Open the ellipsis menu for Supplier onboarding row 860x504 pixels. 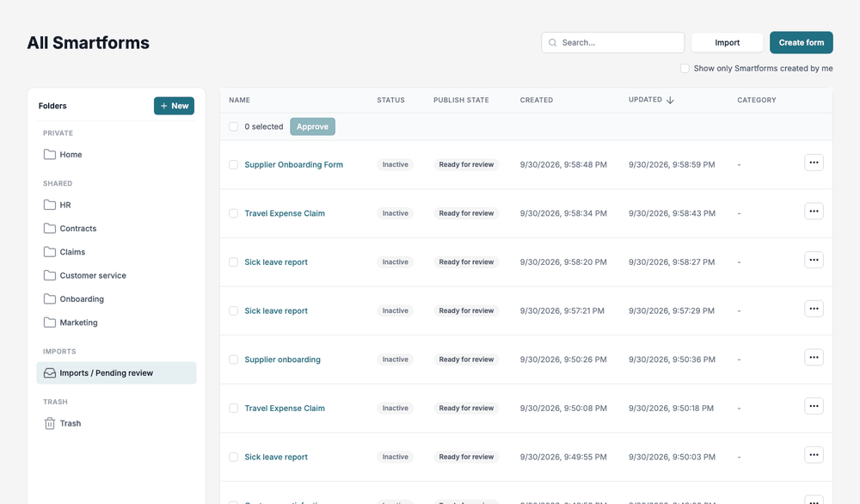tap(814, 358)
